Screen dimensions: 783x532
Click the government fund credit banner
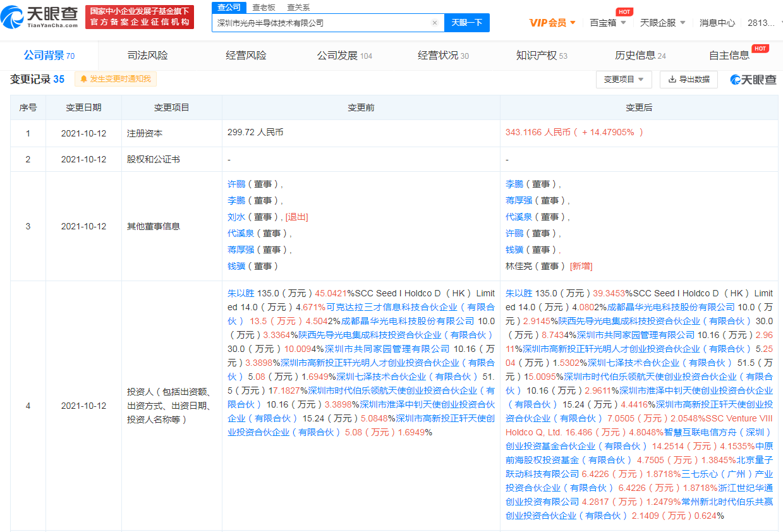tap(140, 17)
